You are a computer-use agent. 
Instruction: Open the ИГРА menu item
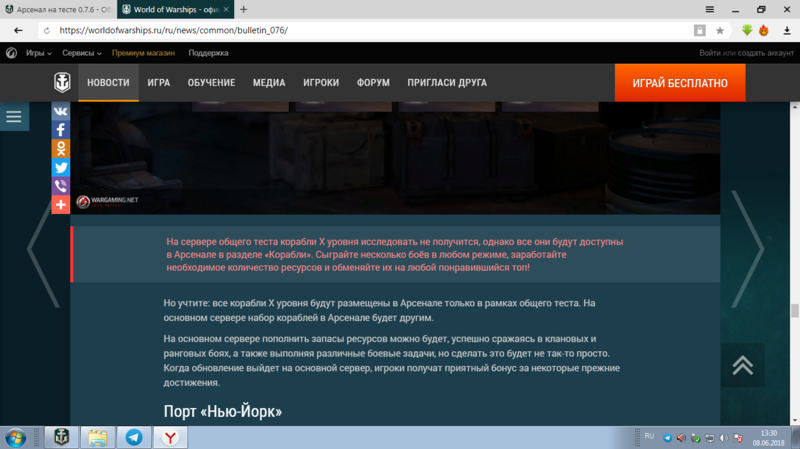click(x=159, y=83)
